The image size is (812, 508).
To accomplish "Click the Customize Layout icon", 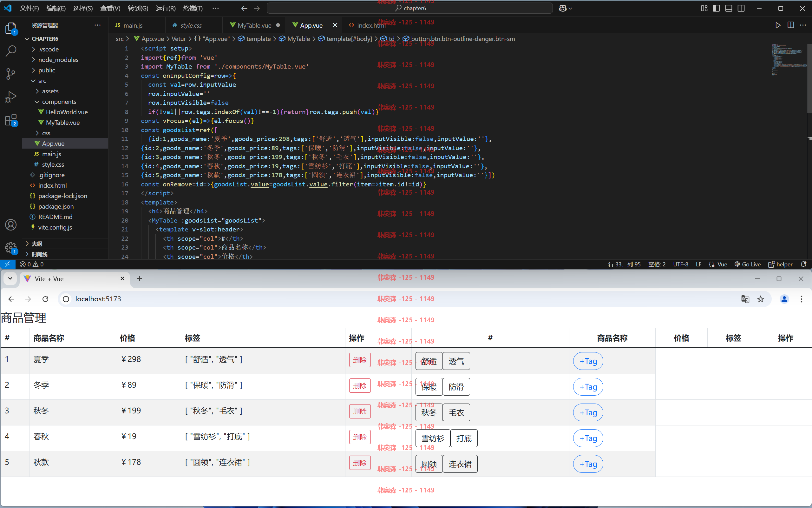I will point(704,8).
